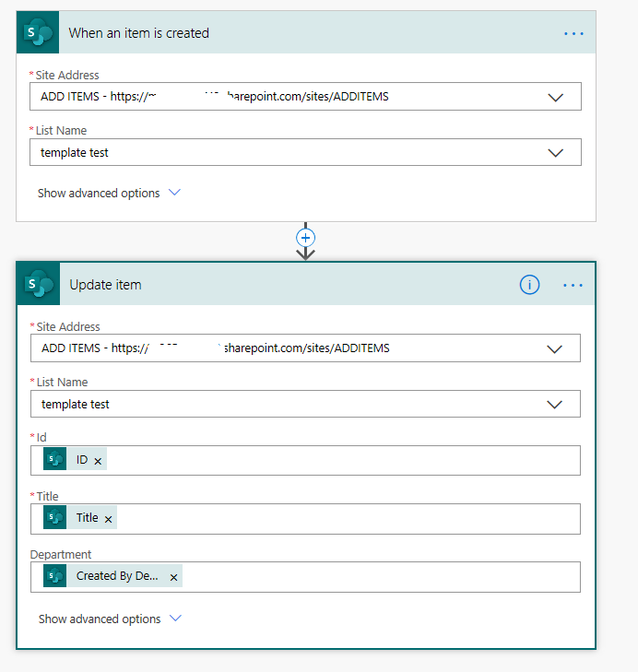Viewport: 638px width, 672px height.
Task: Click SharePoint icon on 'When an item is created'
Action: [x=38, y=32]
